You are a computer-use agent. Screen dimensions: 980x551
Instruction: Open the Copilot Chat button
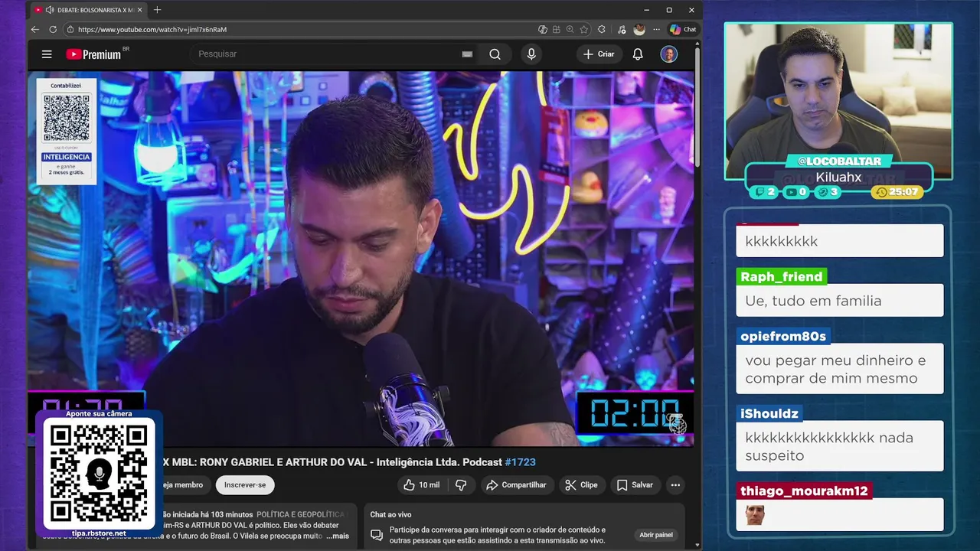(x=683, y=29)
